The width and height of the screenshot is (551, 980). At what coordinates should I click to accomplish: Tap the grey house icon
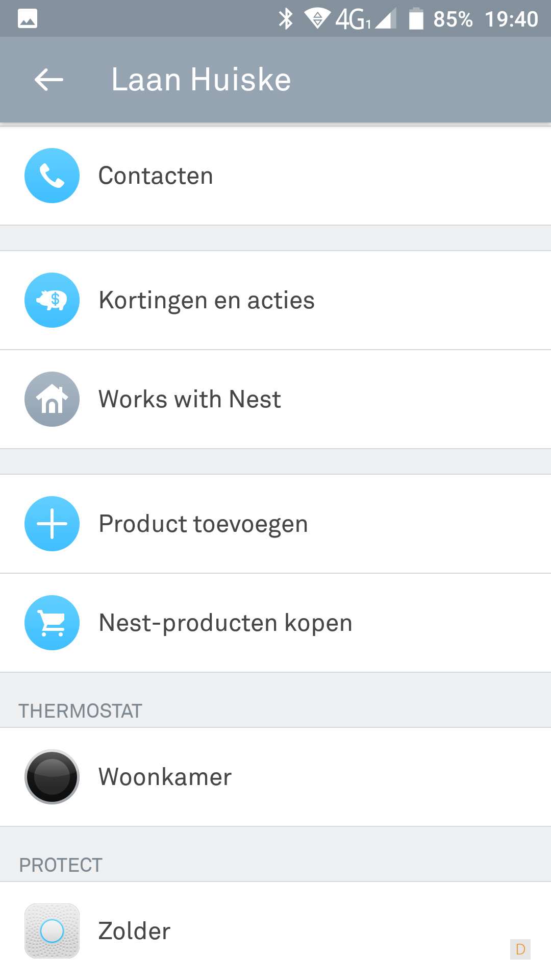coord(52,399)
